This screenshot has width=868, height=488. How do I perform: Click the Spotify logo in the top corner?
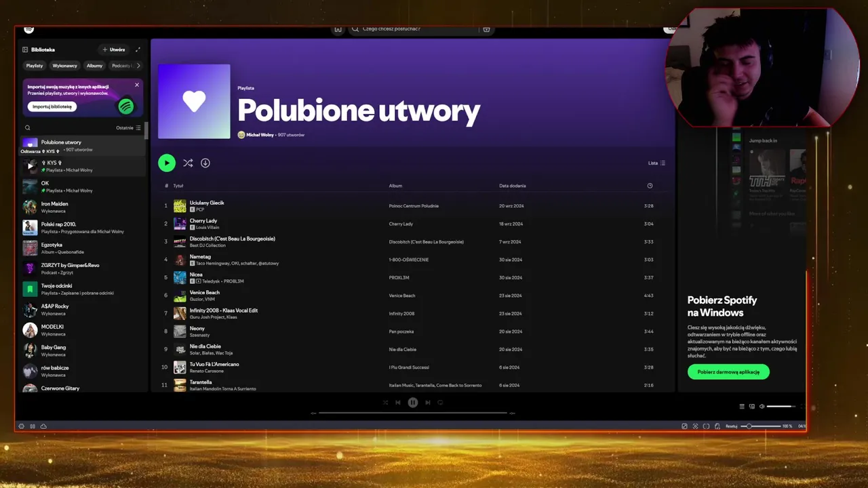28,29
